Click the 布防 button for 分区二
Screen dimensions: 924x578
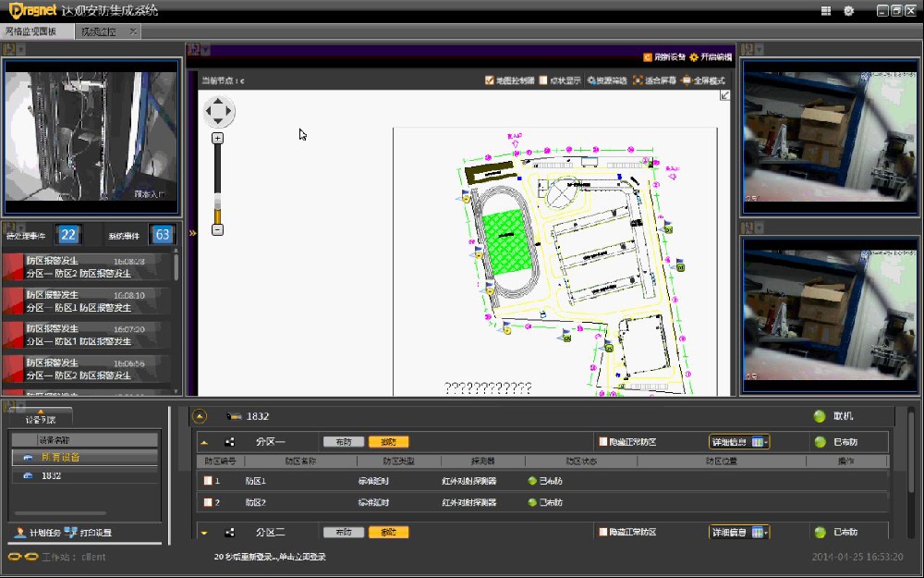344,533
